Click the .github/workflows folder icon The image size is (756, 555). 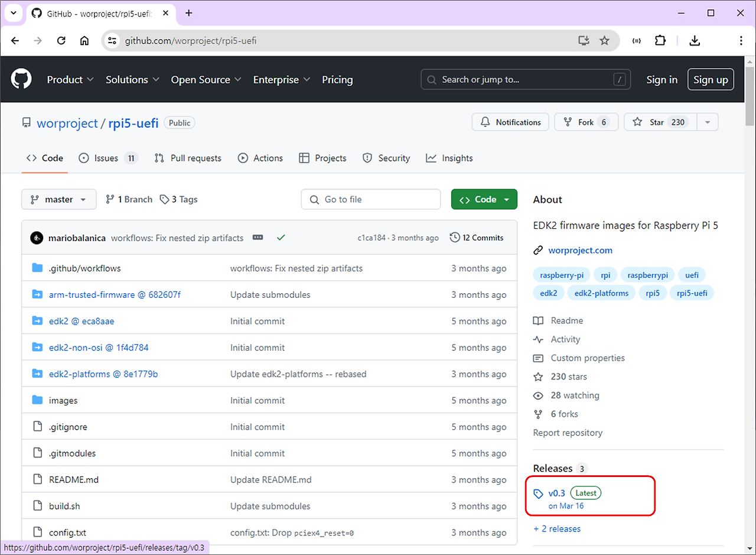click(37, 268)
